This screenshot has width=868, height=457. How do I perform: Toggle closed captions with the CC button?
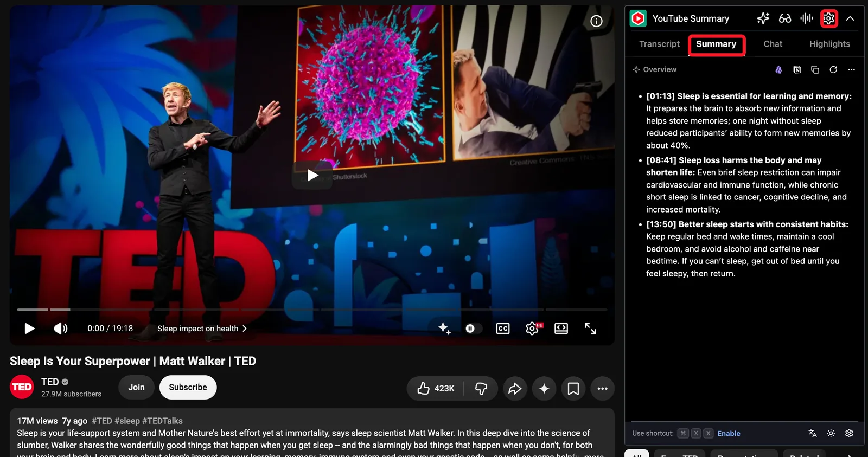click(503, 329)
